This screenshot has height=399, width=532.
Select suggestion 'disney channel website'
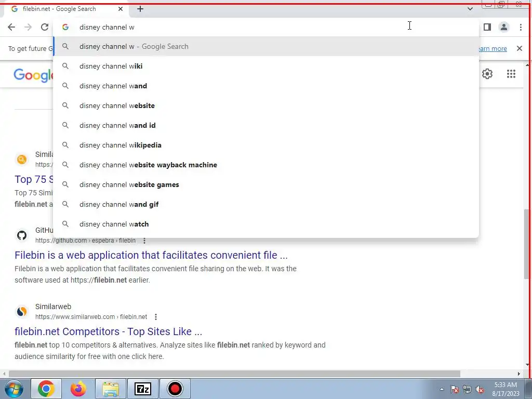tap(267, 105)
